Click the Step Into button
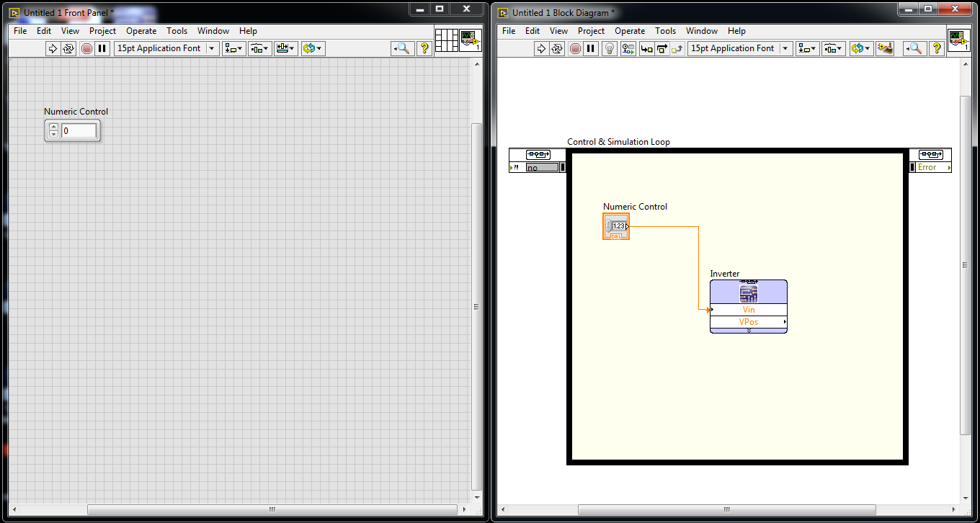 click(646, 48)
